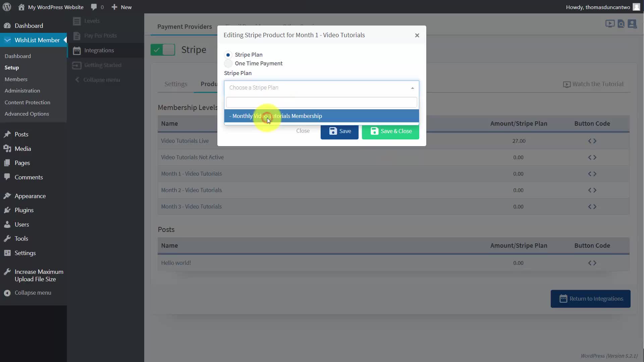Click Return to Integrations button
644x362 pixels.
[x=590, y=299]
